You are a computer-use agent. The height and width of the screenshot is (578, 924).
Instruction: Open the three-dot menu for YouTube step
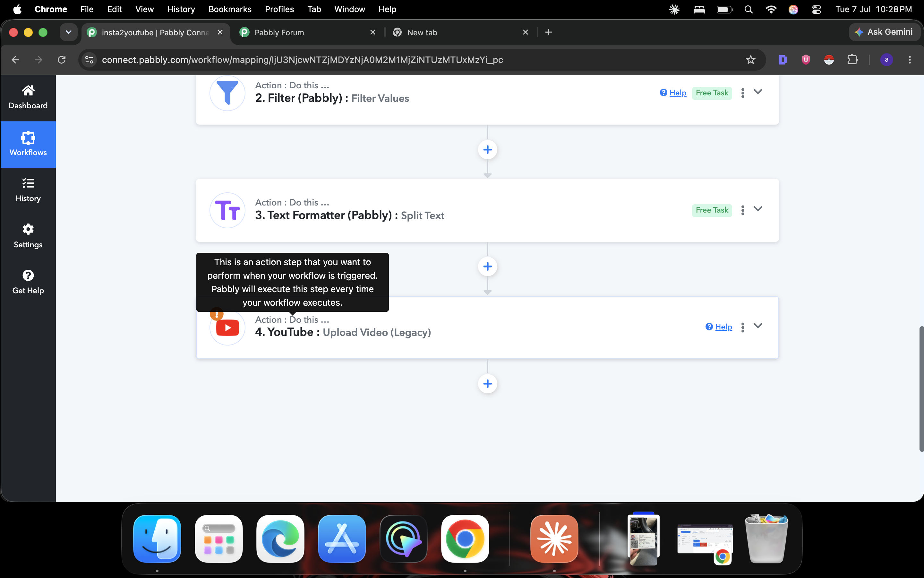click(x=743, y=327)
